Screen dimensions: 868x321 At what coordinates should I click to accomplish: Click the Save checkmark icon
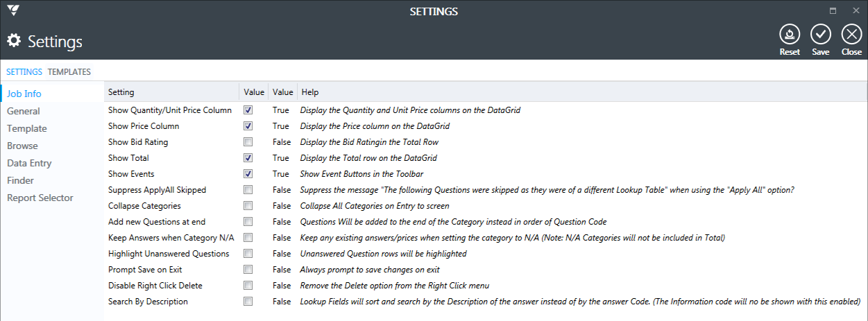pos(821,34)
